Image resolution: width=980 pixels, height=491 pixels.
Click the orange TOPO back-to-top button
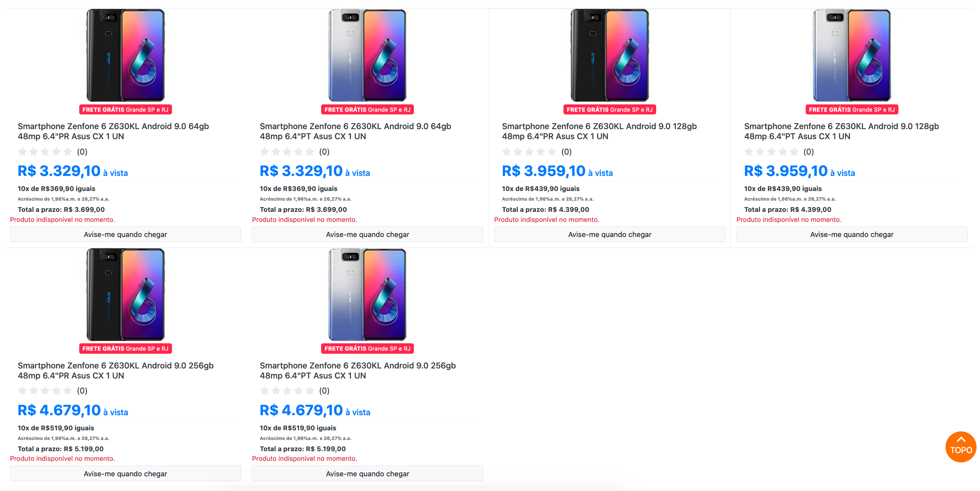[x=961, y=447]
